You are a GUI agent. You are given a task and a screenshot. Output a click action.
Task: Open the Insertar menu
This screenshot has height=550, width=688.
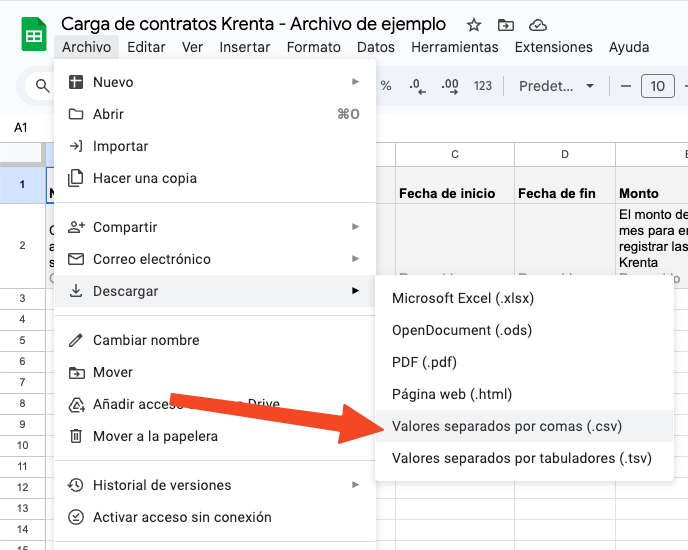(244, 47)
